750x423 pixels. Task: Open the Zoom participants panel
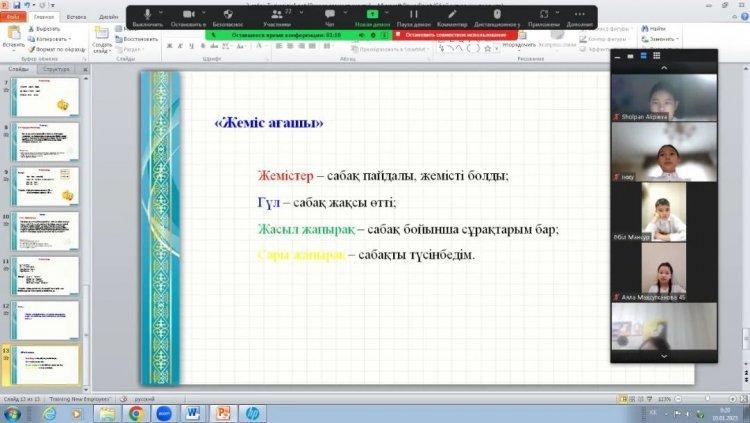[276, 17]
